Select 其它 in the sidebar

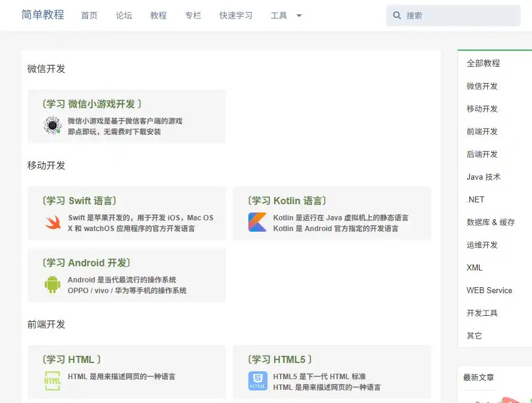474,336
